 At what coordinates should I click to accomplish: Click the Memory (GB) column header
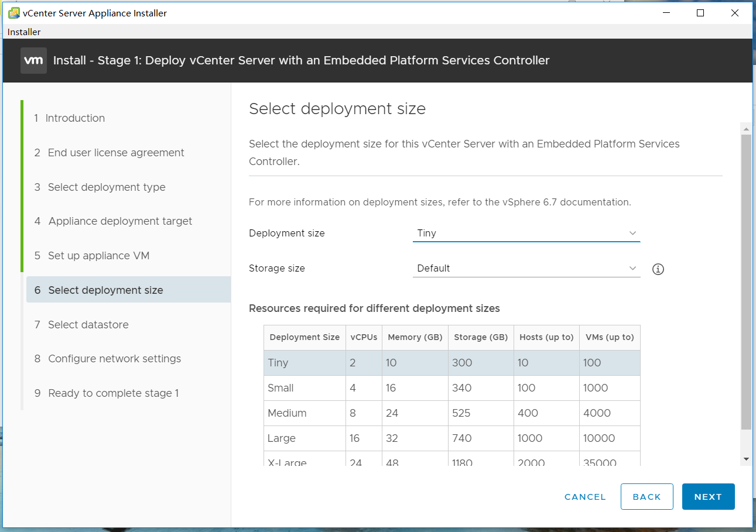point(415,337)
